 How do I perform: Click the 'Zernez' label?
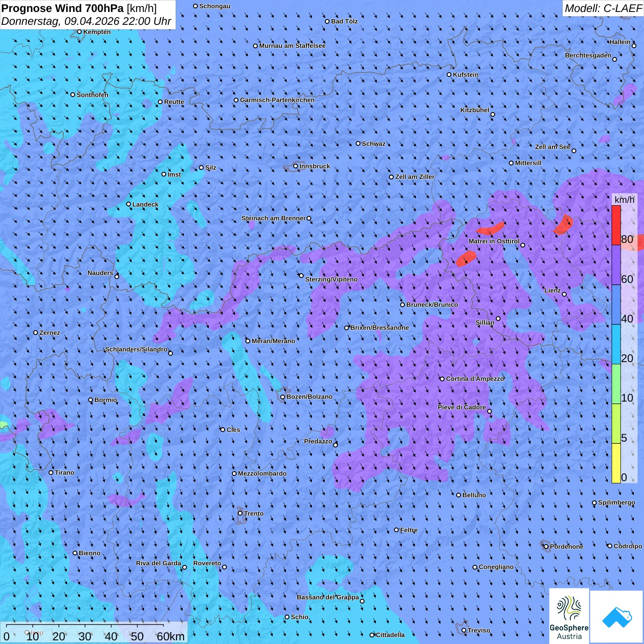point(50,333)
